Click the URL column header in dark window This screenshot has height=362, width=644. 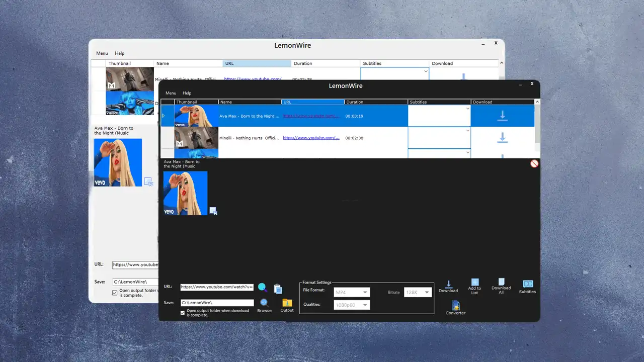click(x=313, y=102)
